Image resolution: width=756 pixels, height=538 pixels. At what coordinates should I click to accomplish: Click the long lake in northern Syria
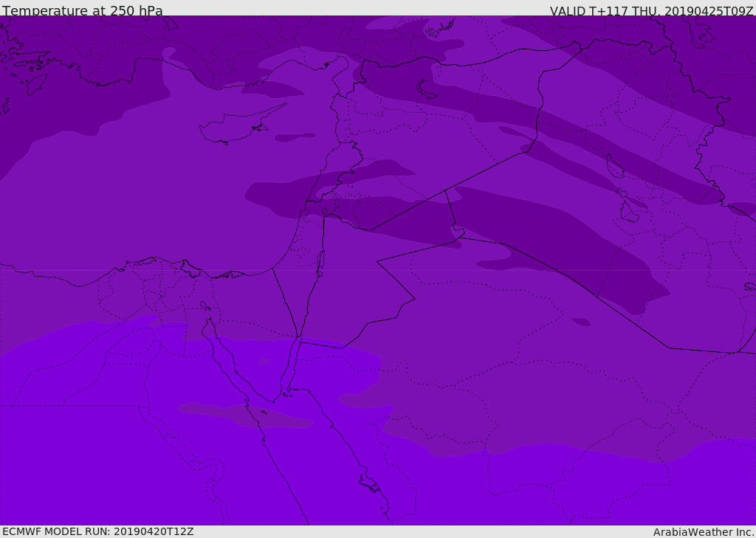pyautogui.click(x=427, y=89)
